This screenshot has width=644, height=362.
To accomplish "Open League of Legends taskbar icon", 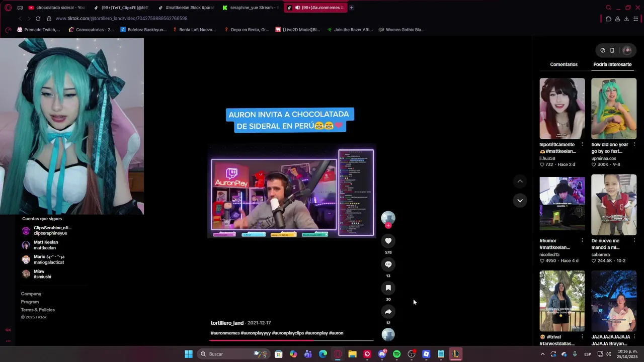I will 455,354.
